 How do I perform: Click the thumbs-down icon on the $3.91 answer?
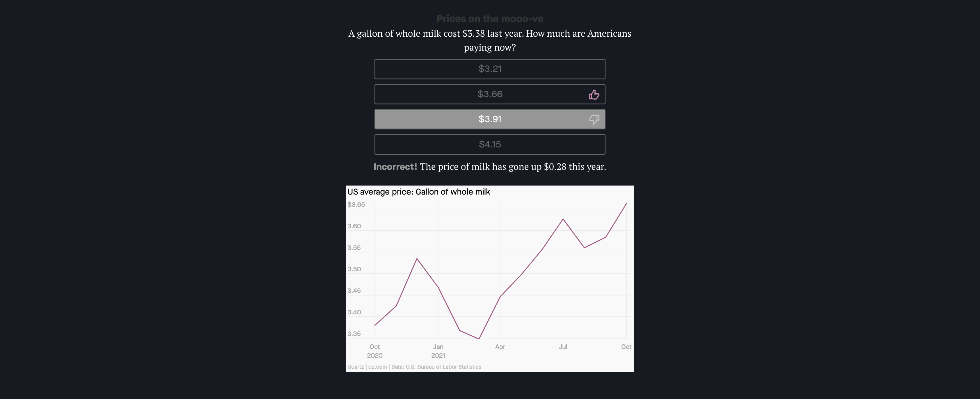coord(594,120)
